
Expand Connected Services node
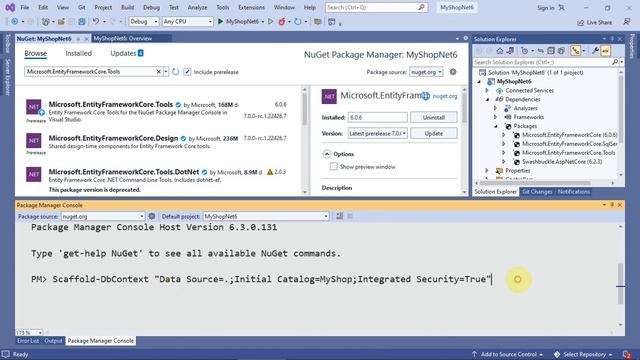coord(487,91)
